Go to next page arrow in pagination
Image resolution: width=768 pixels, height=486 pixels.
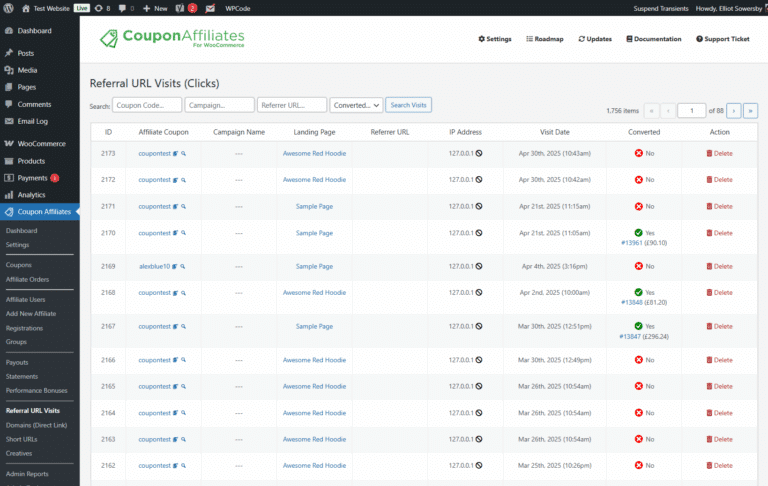point(734,111)
